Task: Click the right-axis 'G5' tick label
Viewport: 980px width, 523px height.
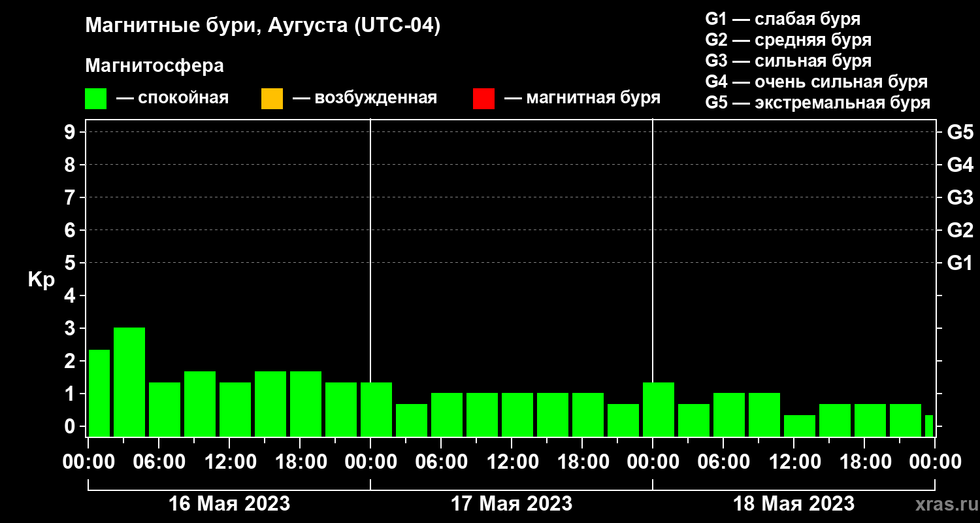Action: point(960,133)
